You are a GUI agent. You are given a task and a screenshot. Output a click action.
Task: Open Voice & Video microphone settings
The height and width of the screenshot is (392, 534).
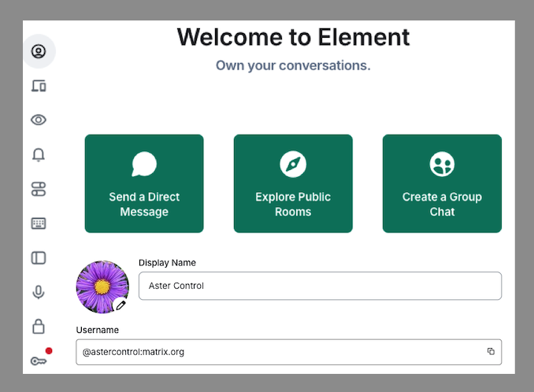[x=39, y=292]
